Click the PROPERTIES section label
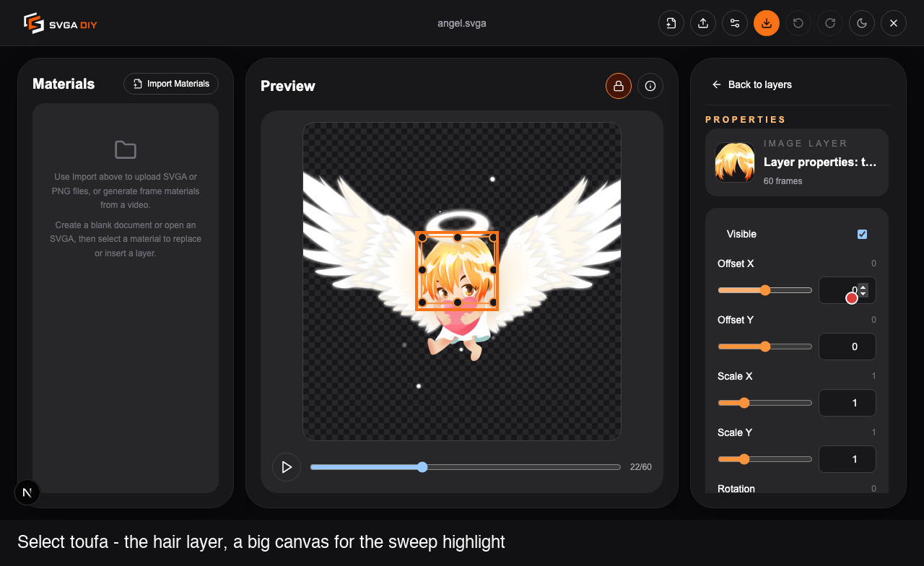 point(746,120)
